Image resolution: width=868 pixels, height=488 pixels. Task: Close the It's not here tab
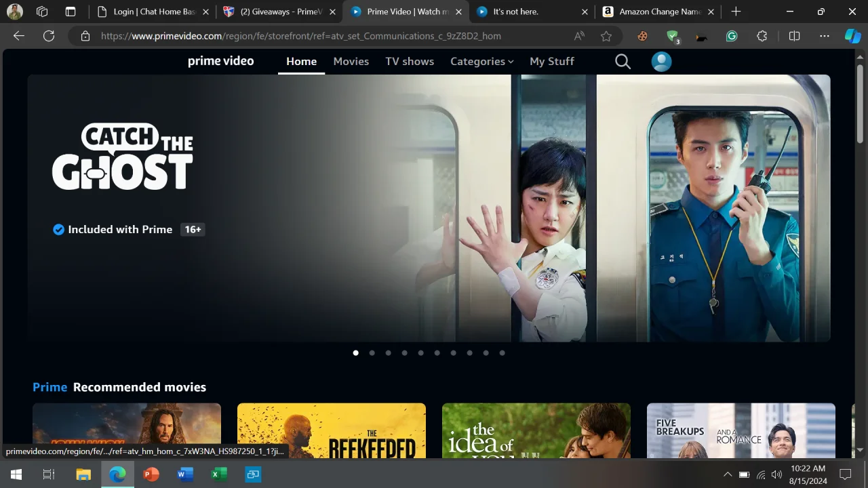click(585, 12)
